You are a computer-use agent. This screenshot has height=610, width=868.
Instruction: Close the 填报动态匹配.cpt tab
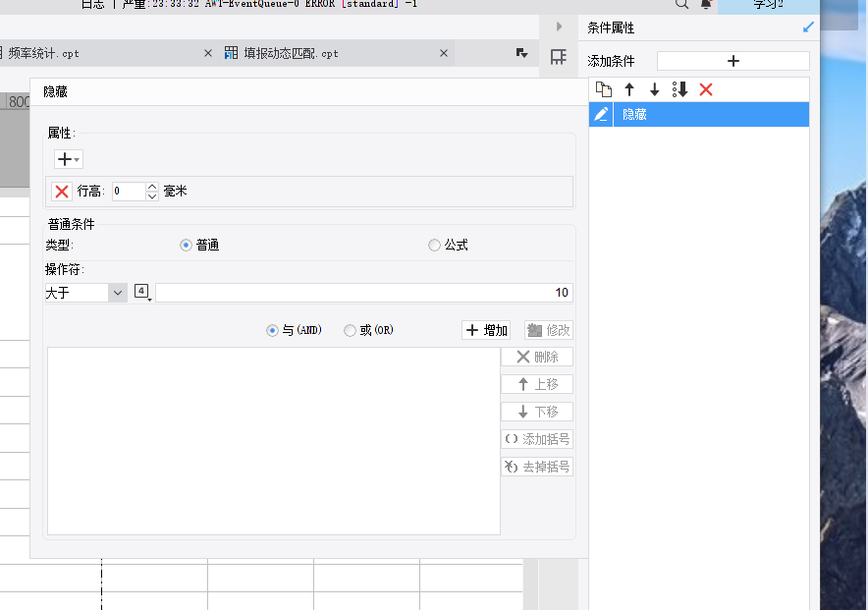[x=444, y=53]
